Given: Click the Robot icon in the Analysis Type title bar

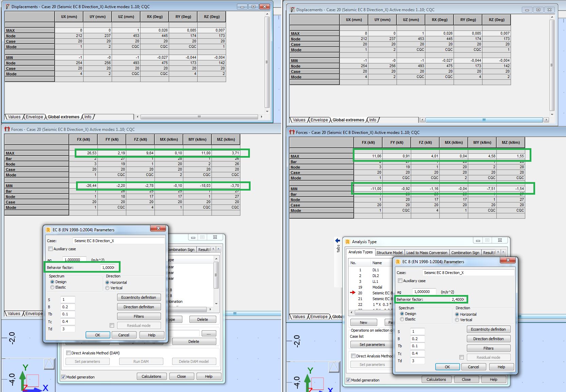Looking at the screenshot, I should click(348, 242).
